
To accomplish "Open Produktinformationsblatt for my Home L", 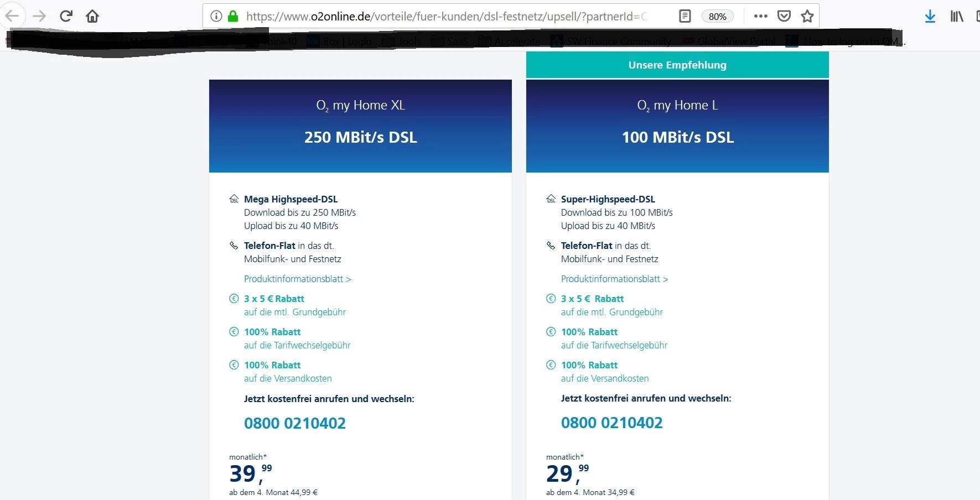I will [615, 279].
